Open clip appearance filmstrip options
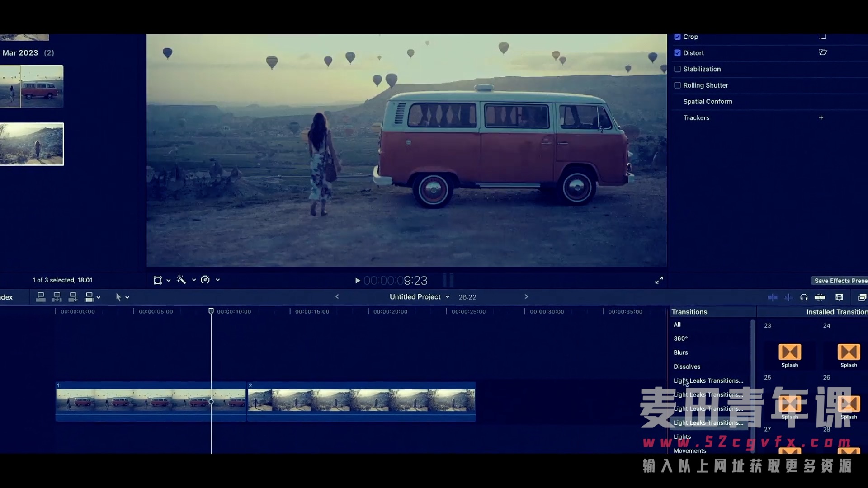Viewport: 868px width, 488px height. pos(839,297)
